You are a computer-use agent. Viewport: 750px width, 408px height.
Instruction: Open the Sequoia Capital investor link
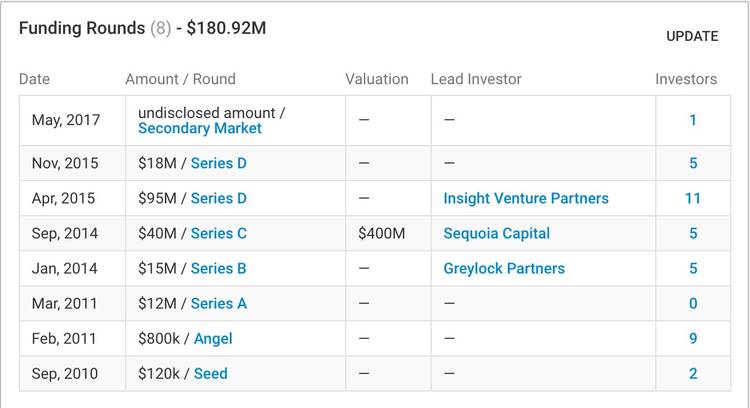pyautogui.click(x=497, y=233)
